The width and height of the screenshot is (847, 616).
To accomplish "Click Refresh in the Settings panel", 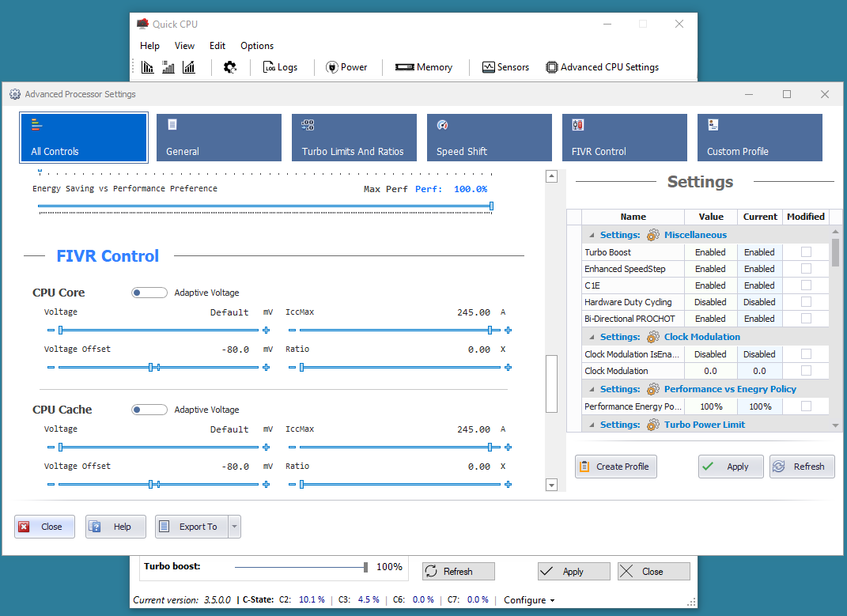I will point(802,467).
